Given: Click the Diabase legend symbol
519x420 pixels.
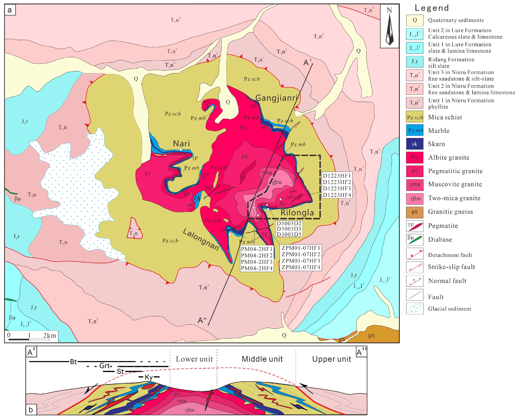Looking at the screenshot, I should point(415,240).
